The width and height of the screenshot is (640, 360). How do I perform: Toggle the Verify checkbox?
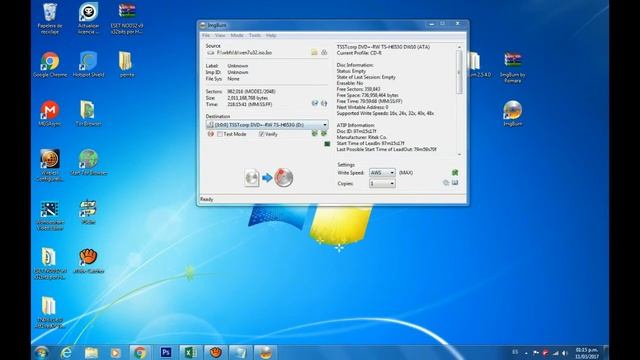pyautogui.click(x=261, y=134)
